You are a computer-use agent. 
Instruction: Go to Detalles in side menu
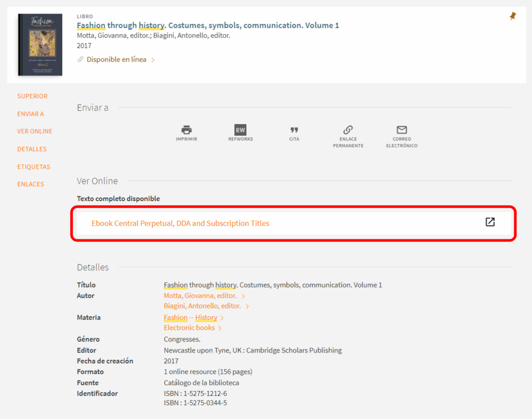click(x=32, y=149)
